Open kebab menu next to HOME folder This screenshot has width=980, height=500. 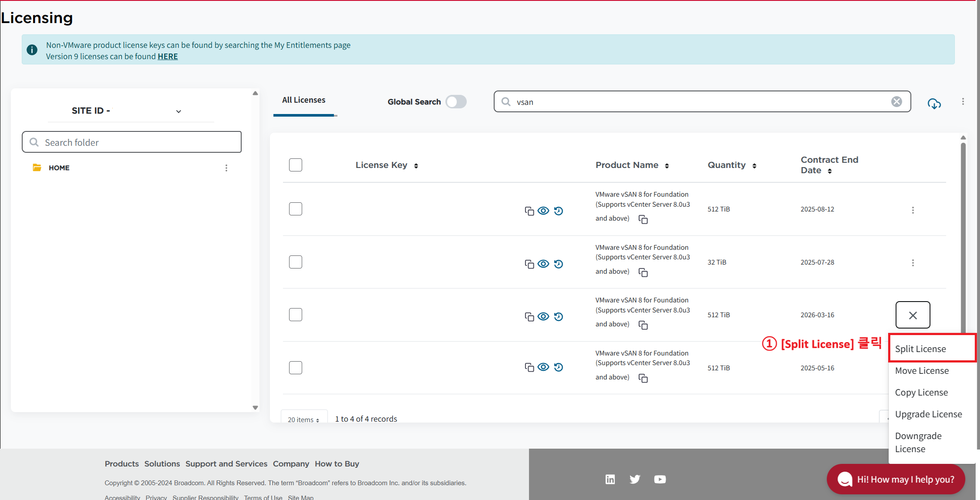point(226,168)
